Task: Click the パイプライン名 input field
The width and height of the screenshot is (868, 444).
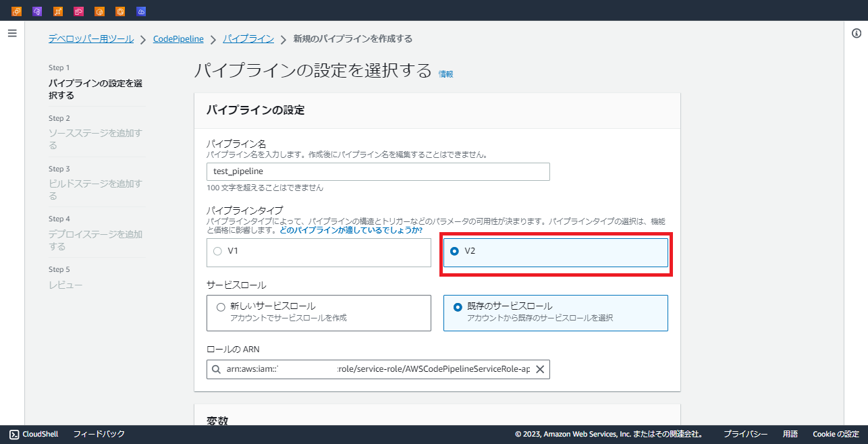Action: pos(378,171)
